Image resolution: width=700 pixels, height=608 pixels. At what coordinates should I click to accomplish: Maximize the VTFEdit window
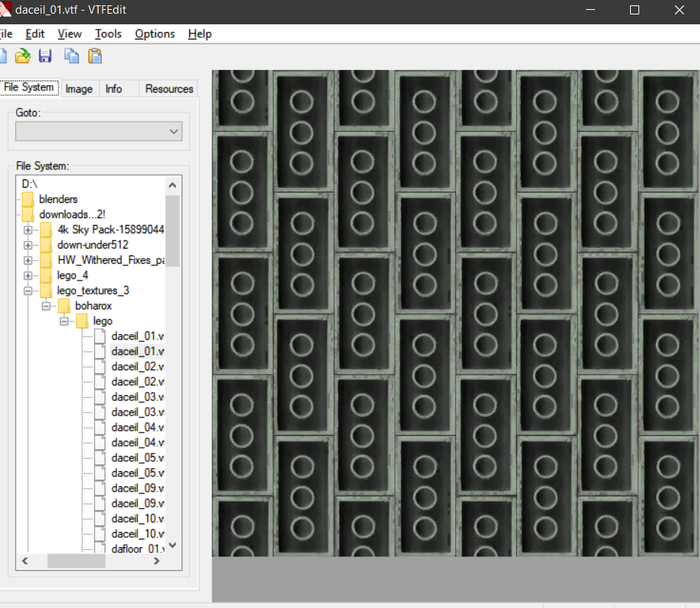pyautogui.click(x=635, y=10)
